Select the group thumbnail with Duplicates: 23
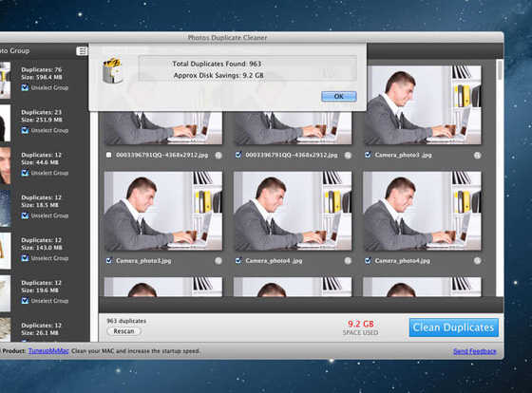The image size is (532, 393). pos(5,123)
